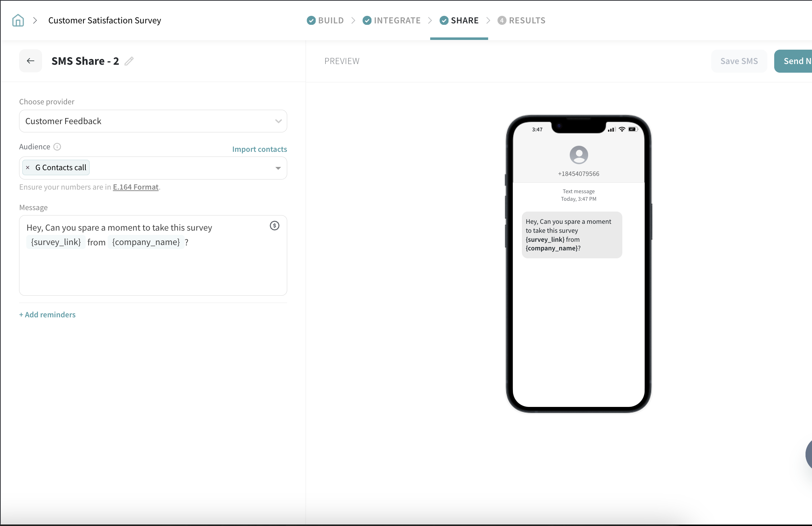Click the home icon in breadcrumb
Image resolution: width=812 pixels, height=526 pixels.
point(18,21)
